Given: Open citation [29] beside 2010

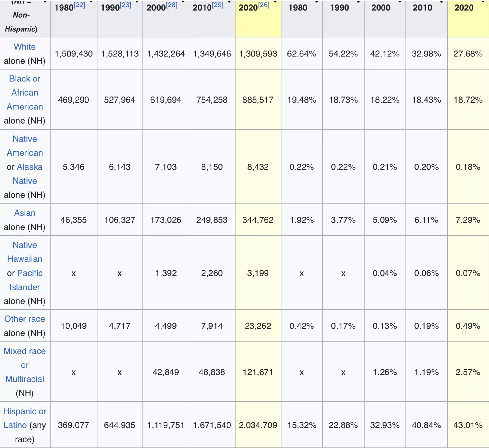Looking at the screenshot, I should pos(218,5).
